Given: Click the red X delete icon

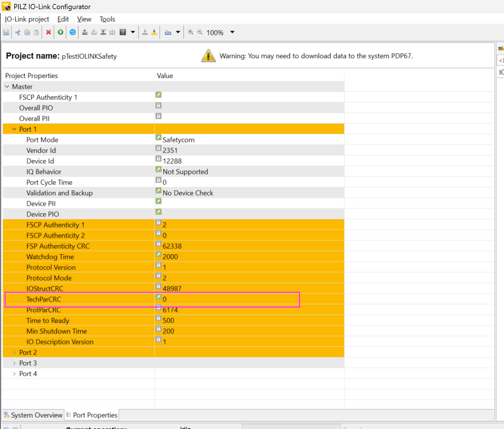Looking at the screenshot, I should [48, 32].
